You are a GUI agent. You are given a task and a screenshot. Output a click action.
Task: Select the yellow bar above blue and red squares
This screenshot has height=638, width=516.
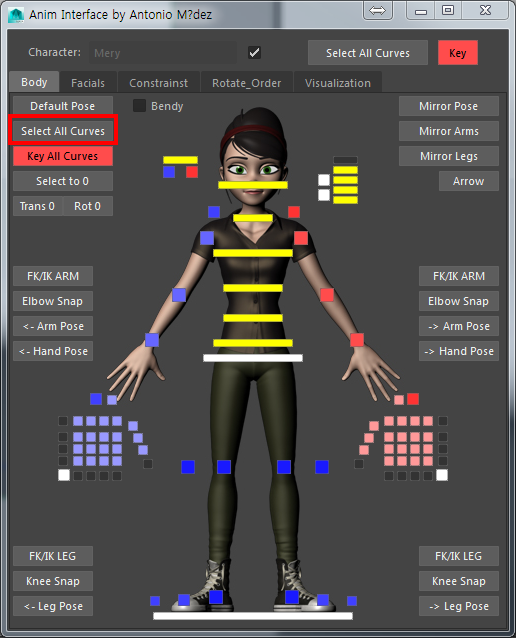pos(180,160)
